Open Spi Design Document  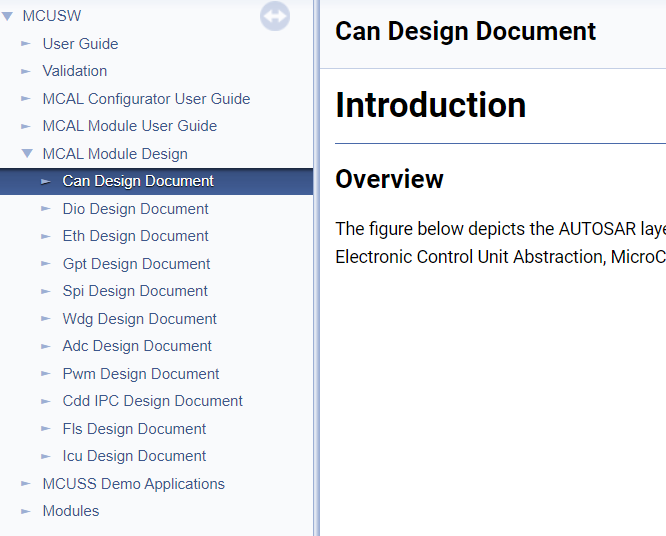click(135, 291)
